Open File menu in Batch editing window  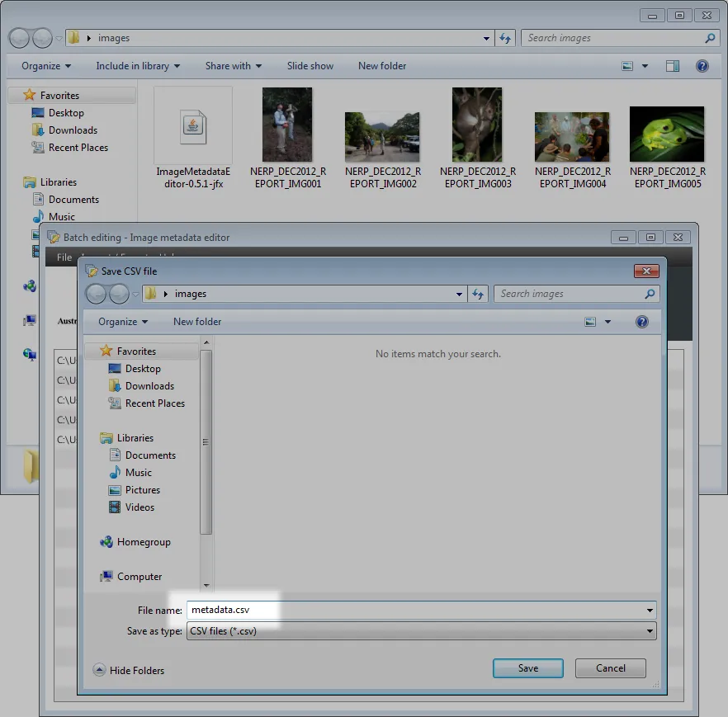point(64,257)
